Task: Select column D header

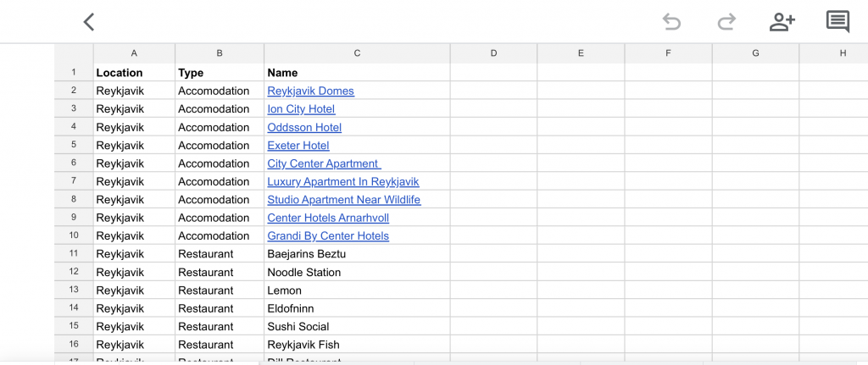Action: point(493,53)
